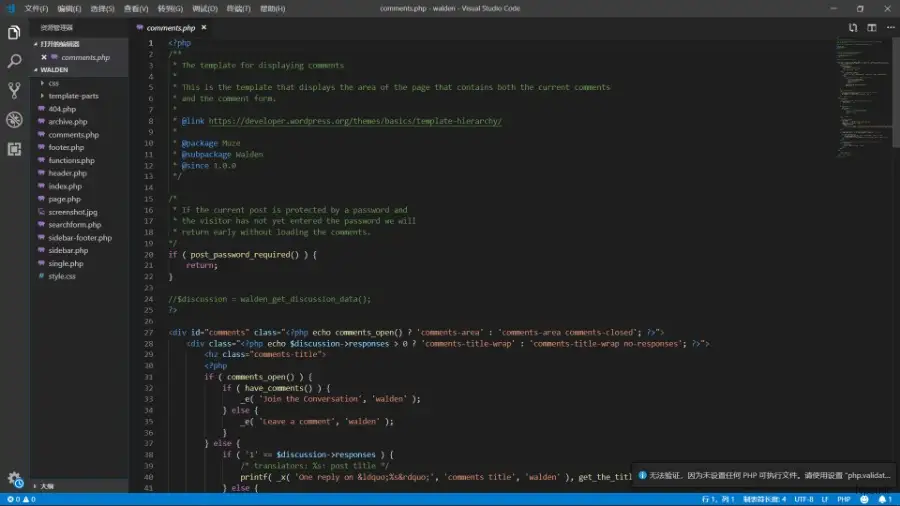Viewport: 900px width, 506px height.
Task: Open sidebar-footer.php in the file tree
Action: 80,238
